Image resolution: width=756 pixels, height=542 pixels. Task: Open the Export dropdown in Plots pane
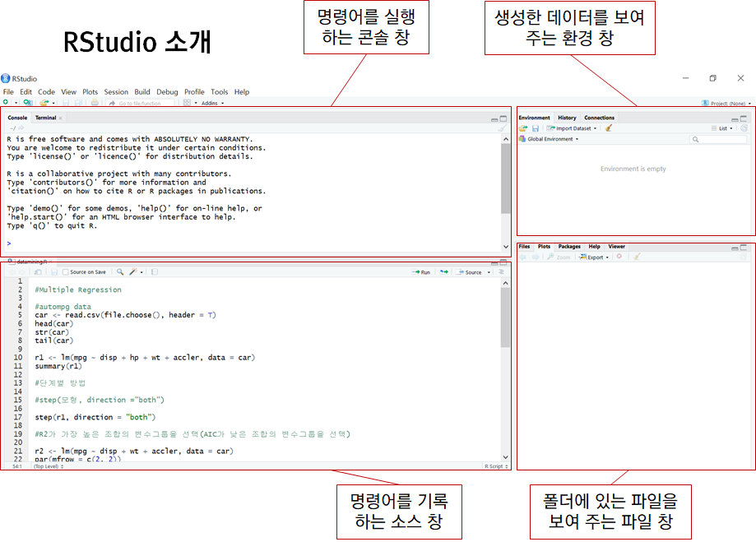point(594,257)
